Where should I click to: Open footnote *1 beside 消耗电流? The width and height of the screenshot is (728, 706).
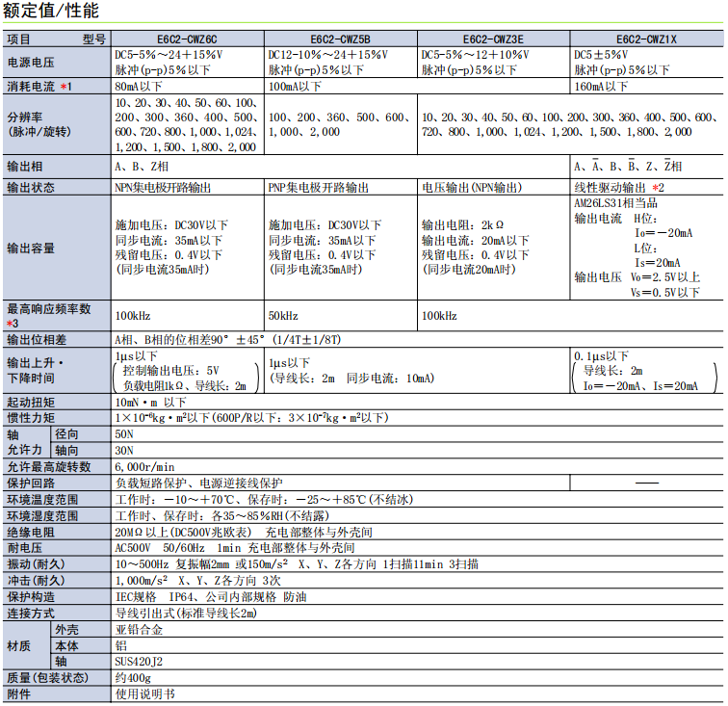65,87
